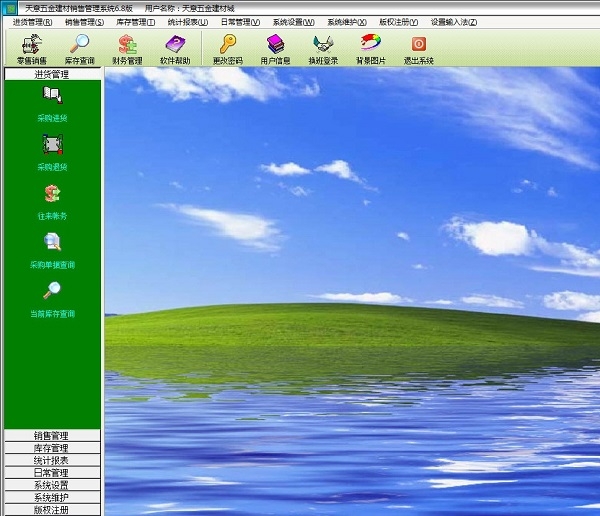Open the 系统设置(W) menu
Viewport: 600px width, 516px height.
[293, 22]
